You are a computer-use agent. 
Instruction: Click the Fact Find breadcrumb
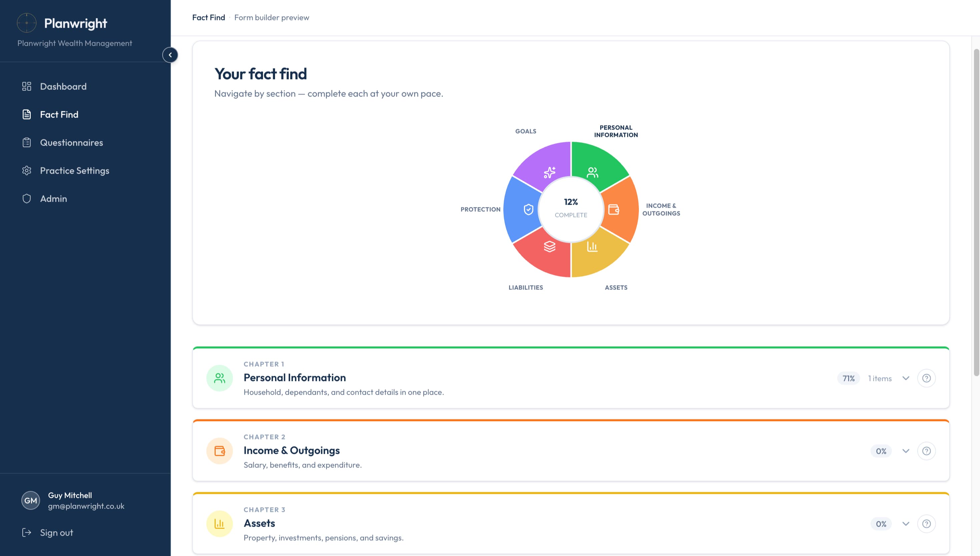[208, 18]
